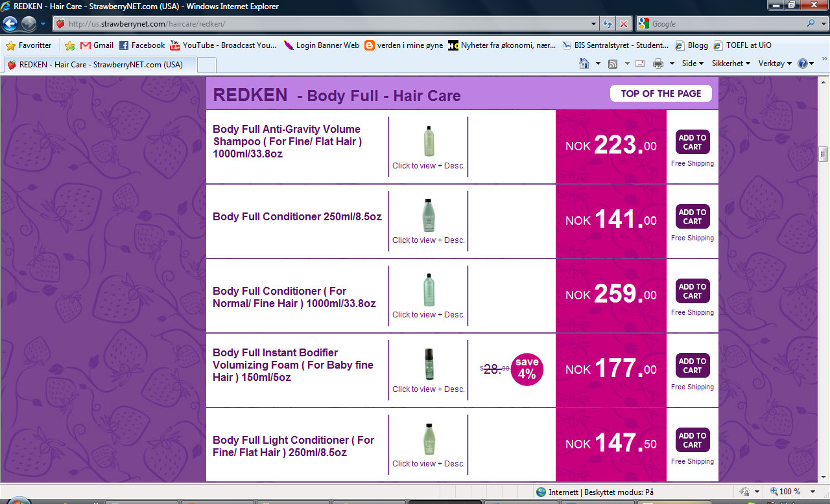The image size is (830, 504).
Task: Add Body Full Conditioner 1000ml to cart
Action: click(x=693, y=291)
